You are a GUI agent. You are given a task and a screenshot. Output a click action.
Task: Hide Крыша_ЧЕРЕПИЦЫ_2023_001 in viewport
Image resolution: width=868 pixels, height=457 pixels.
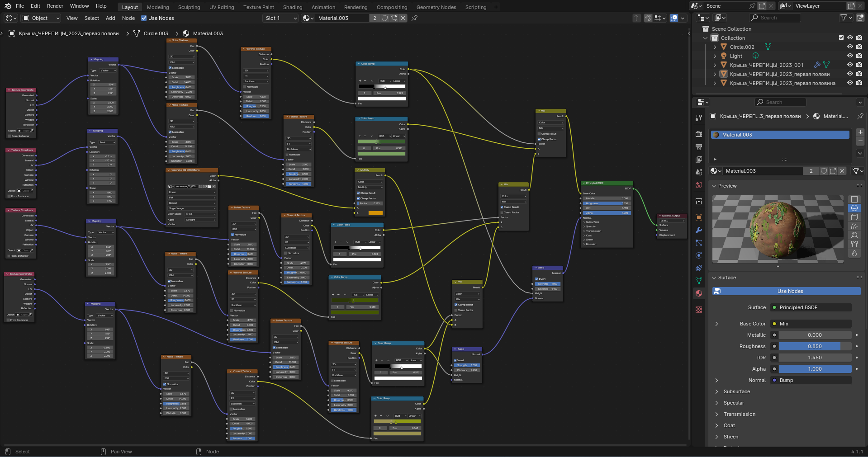point(850,65)
